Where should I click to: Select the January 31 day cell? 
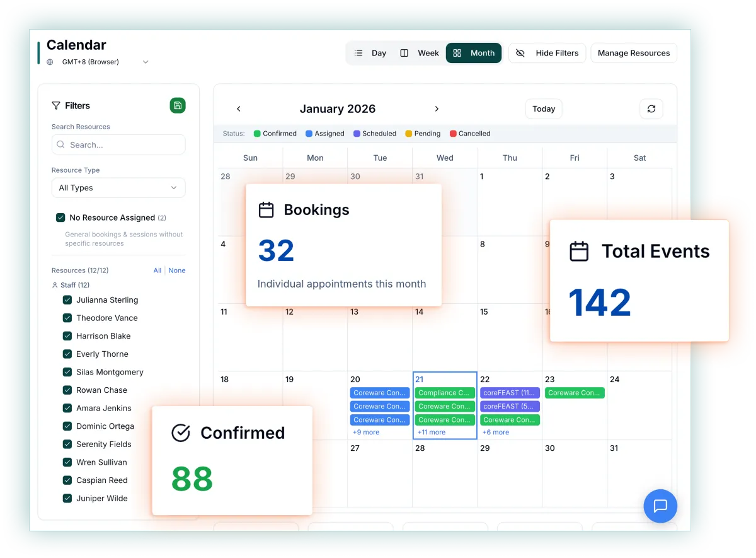[639, 473]
